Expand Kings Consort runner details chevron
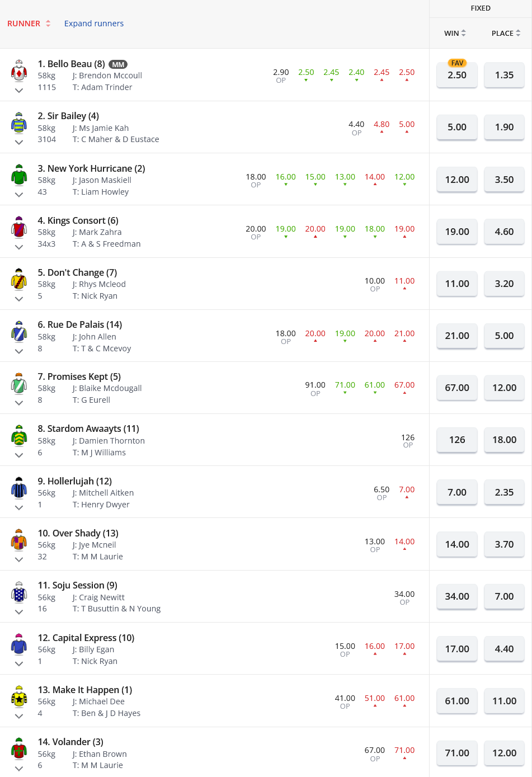This screenshot has width=532, height=777. (19, 247)
